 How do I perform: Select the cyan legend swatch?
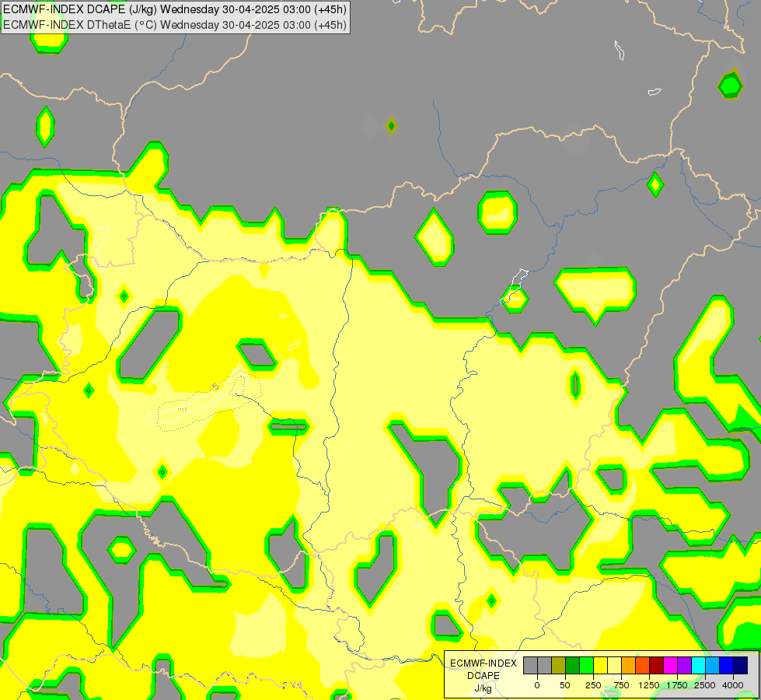(698, 665)
